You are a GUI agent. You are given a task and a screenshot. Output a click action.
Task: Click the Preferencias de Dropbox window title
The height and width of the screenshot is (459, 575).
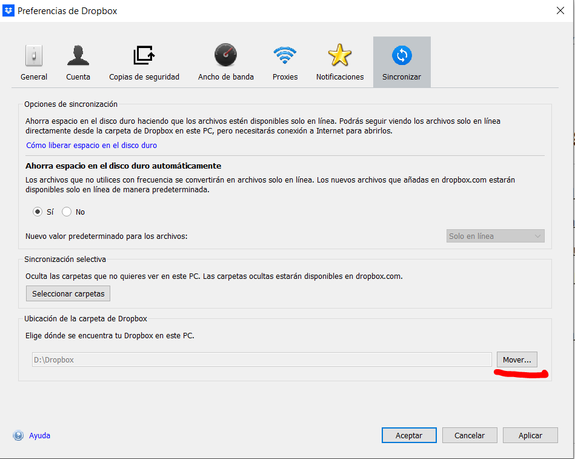coord(67,11)
